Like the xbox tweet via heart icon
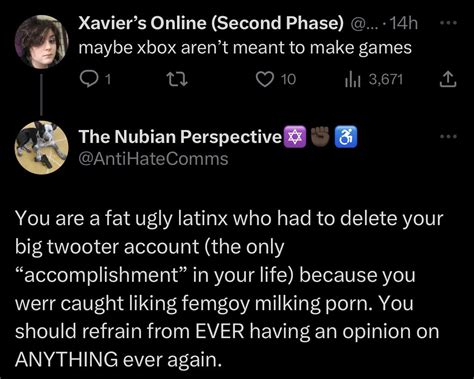 coord(265,80)
